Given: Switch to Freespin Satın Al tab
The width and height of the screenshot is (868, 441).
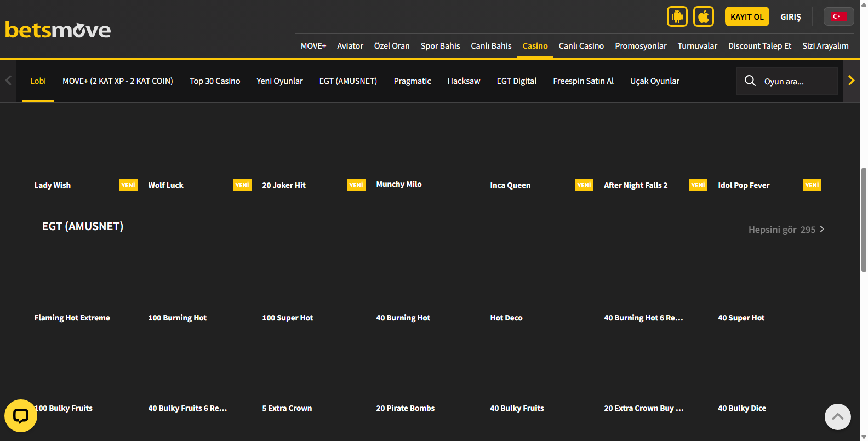Looking at the screenshot, I should tap(584, 81).
